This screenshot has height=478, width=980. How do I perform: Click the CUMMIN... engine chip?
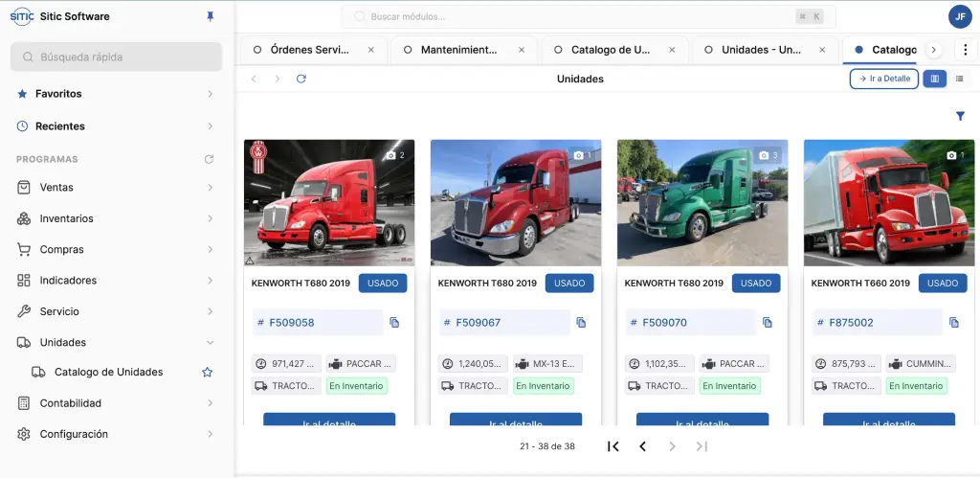coord(922,364)
